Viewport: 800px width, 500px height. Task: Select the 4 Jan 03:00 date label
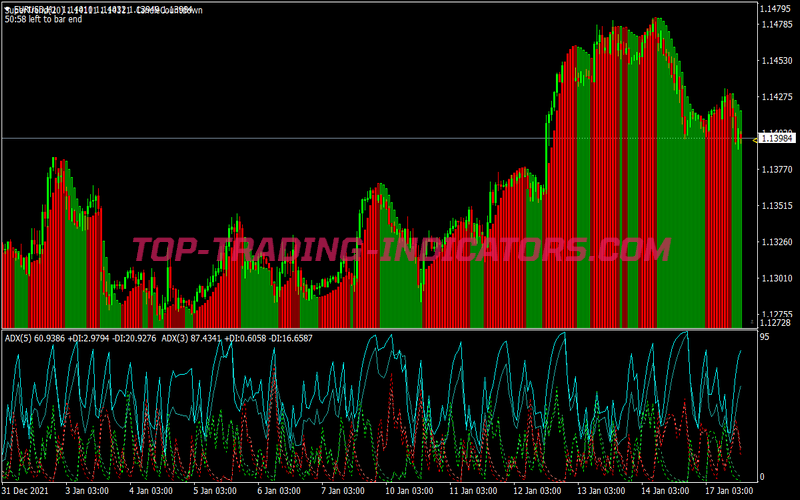(x=151, y=491)
